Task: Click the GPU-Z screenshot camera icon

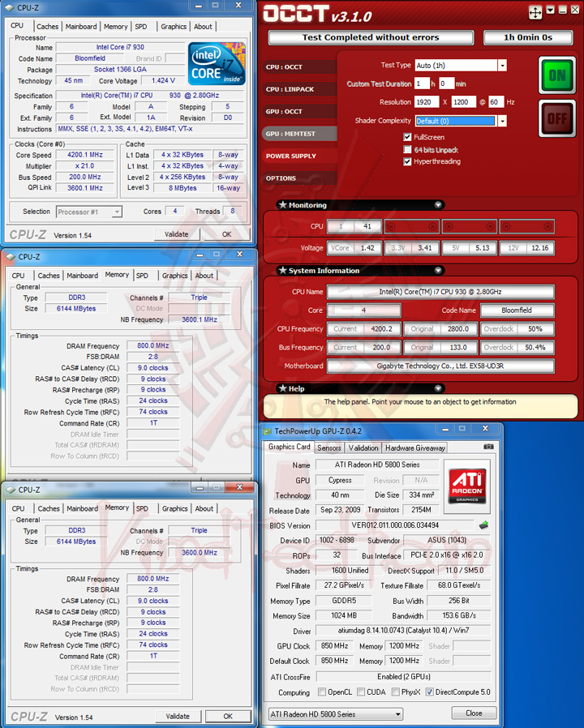Action: pos(488,447)
